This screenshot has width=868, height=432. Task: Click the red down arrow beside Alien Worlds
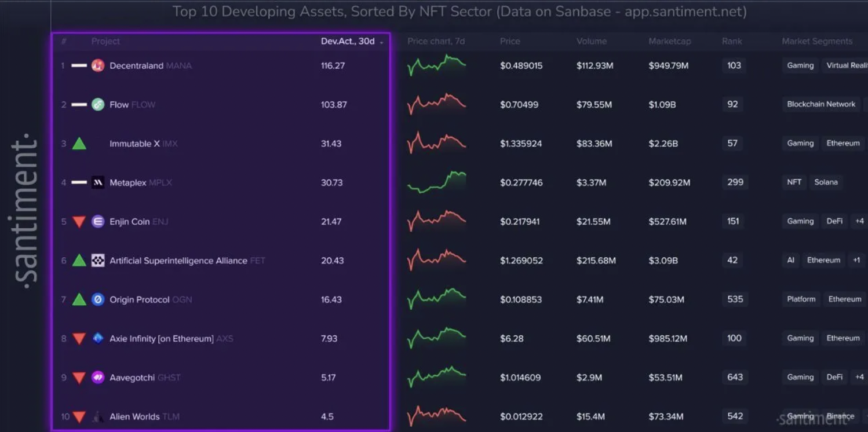coord(79,417)
